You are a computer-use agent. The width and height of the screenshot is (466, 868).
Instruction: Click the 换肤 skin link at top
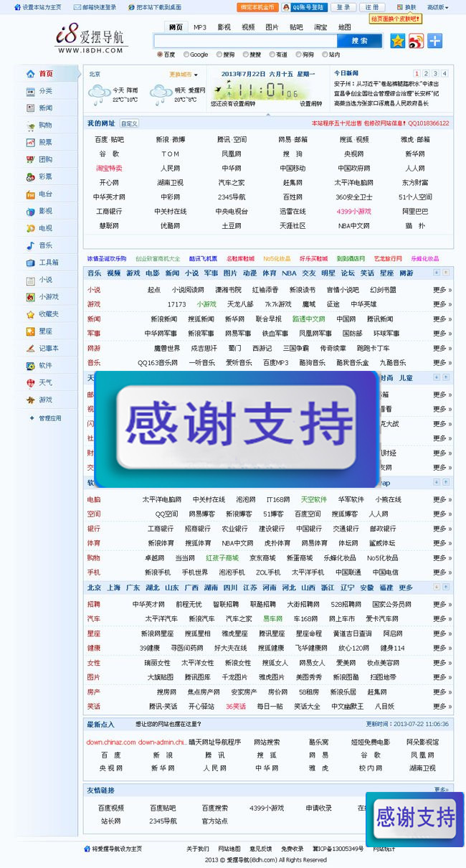coord(406,7)
